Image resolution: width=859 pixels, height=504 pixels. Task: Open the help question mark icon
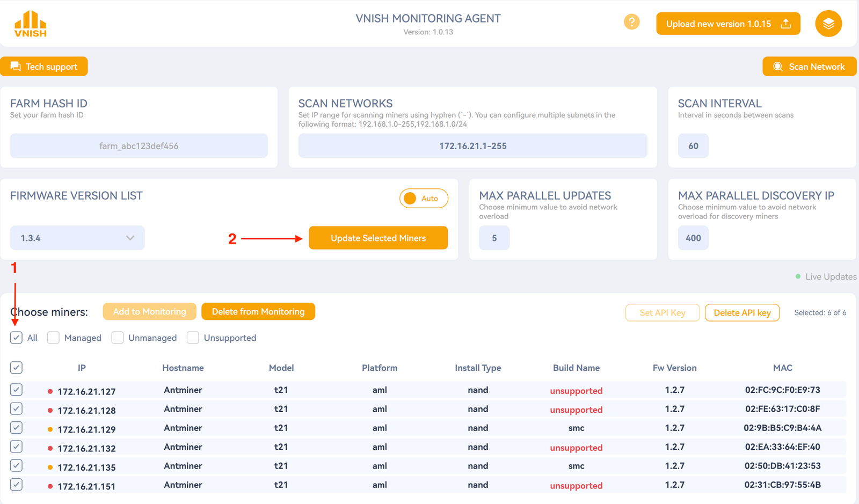point(632,22)
